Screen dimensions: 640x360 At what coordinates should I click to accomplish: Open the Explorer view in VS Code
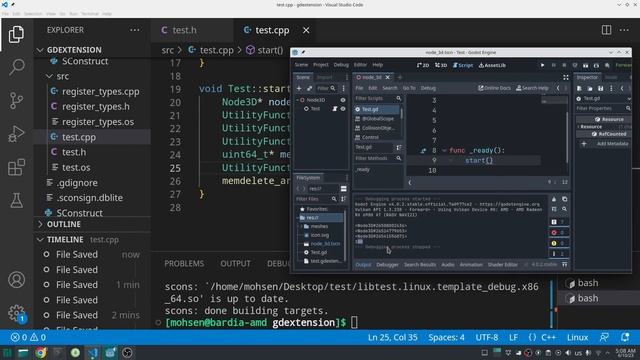[16, 34]
